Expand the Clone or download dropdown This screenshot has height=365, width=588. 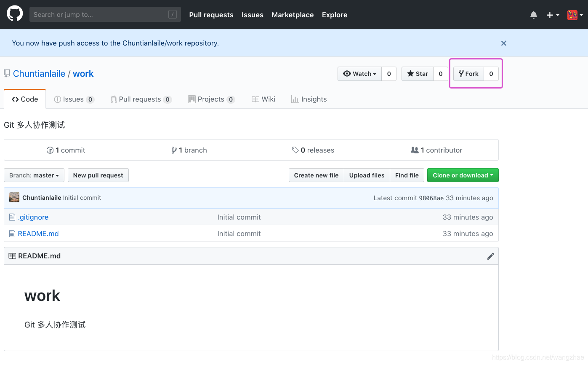pos(463,175)
